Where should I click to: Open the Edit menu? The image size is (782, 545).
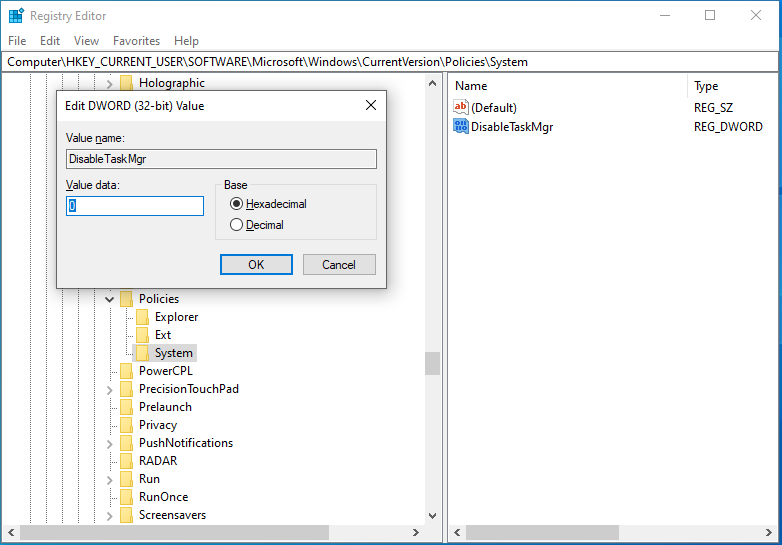(50, 41)
